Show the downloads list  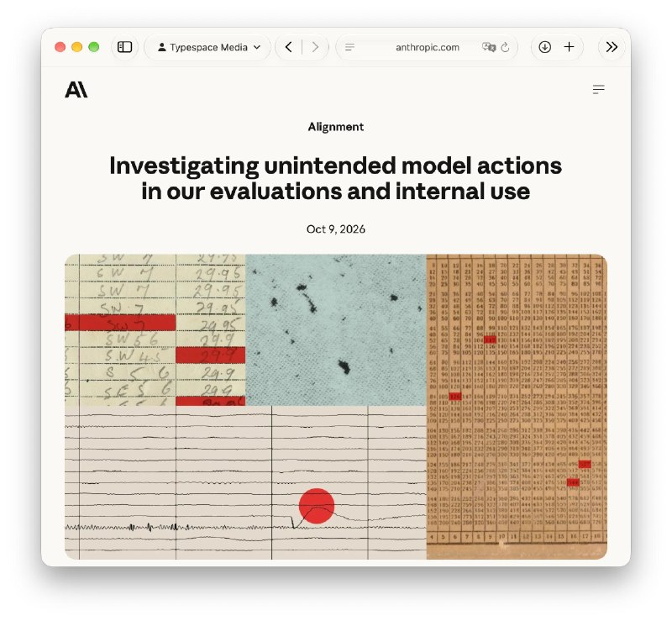[x=544, y=47]
